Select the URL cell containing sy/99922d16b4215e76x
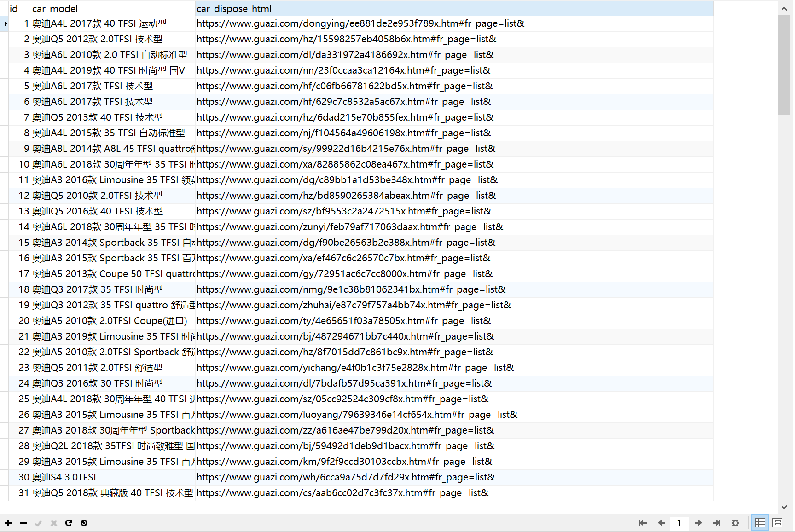This screenshot has width=795, height=532. (454, 149)
